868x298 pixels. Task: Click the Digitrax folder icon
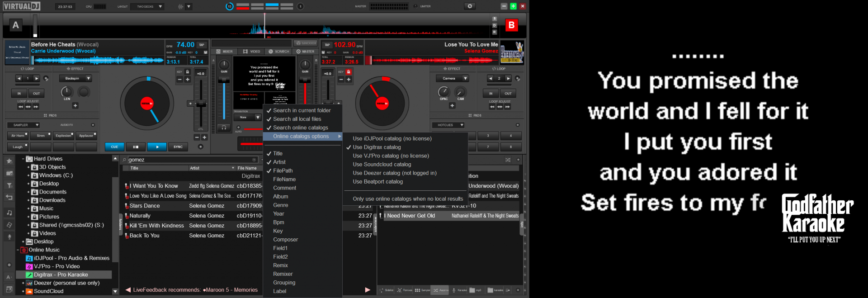pos(29,274)
